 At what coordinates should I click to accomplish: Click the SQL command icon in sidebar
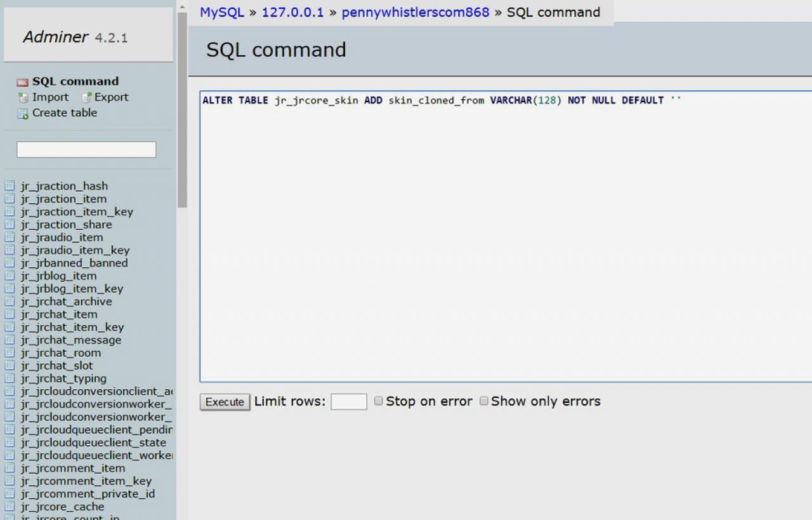click(x=22, y=82)
